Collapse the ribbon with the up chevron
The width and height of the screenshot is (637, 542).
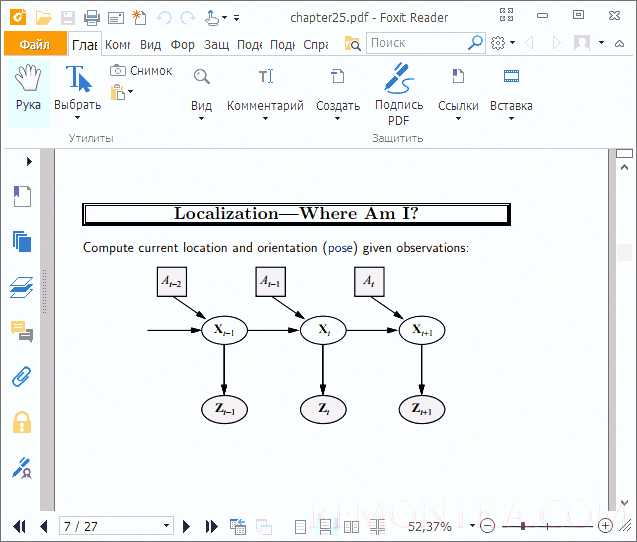(620, 43)
